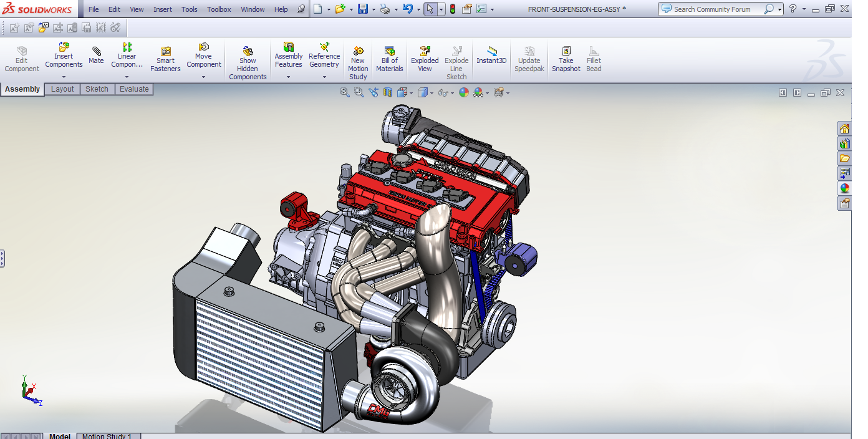Click the Zoom to Fit magnifier icon

344,92
